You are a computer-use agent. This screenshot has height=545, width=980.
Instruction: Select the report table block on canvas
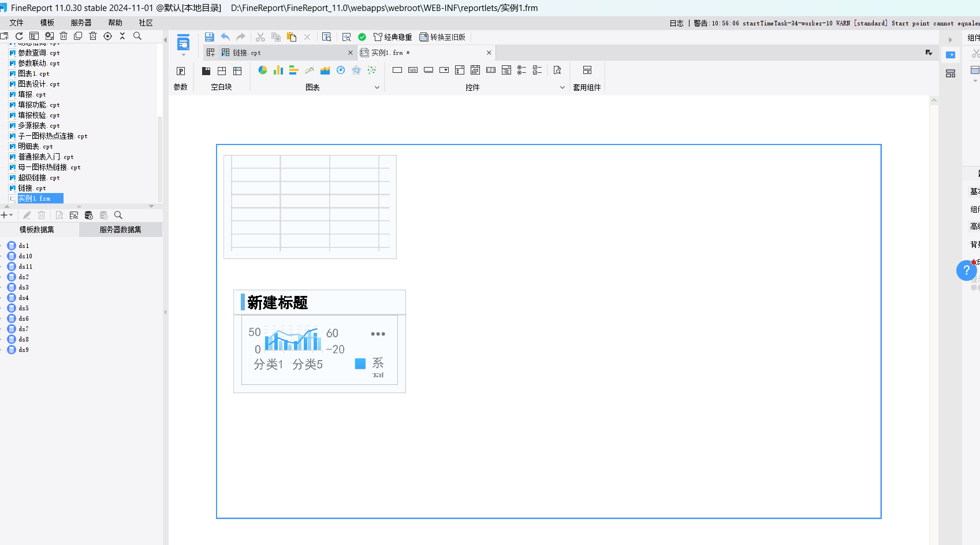pyautogui.click(x=310, y=207)
